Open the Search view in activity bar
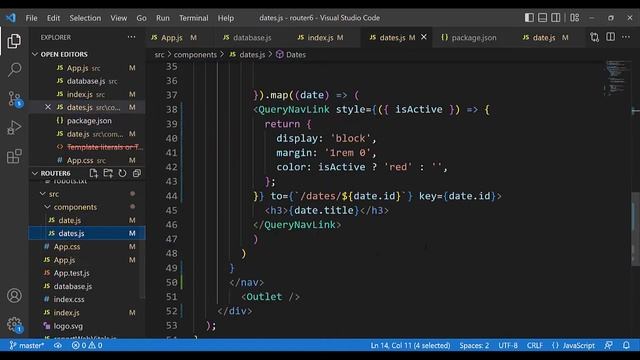The image size is (640, 360). click(14, 69)
